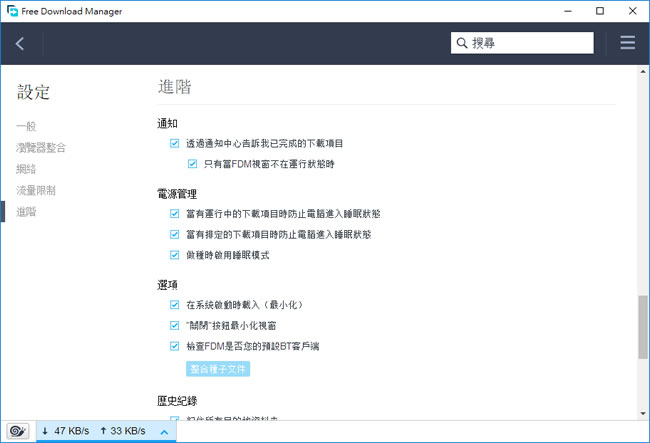
Task: Open 一般 settings section
Action: 26,126
